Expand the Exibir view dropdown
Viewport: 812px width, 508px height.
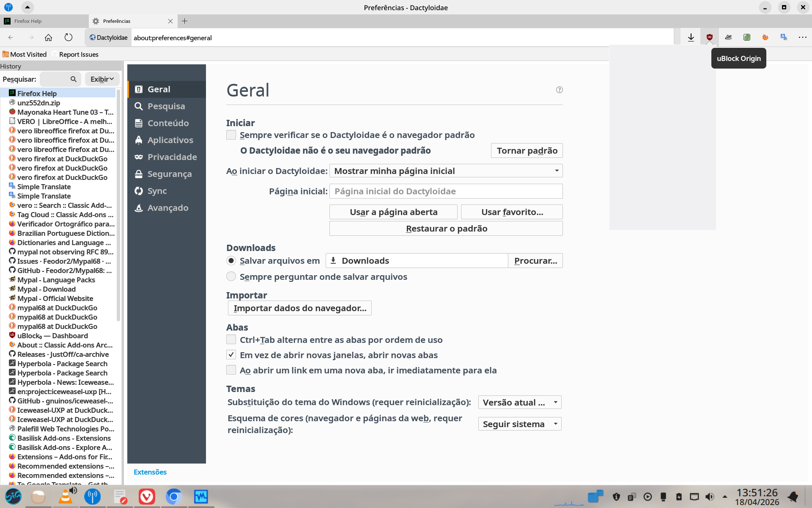[102, 79]
